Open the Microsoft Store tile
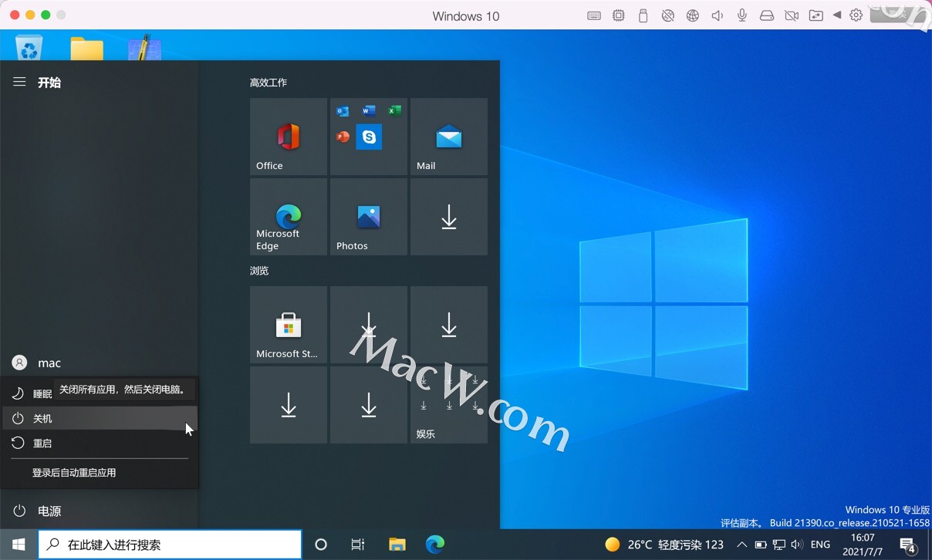Viewport: 932px width, 560px height. coord(289,325)
